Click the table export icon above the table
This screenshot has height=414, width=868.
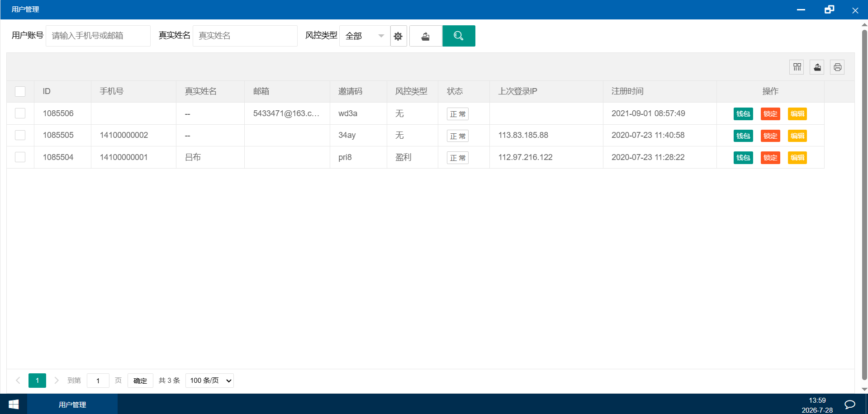click(817, 67)
